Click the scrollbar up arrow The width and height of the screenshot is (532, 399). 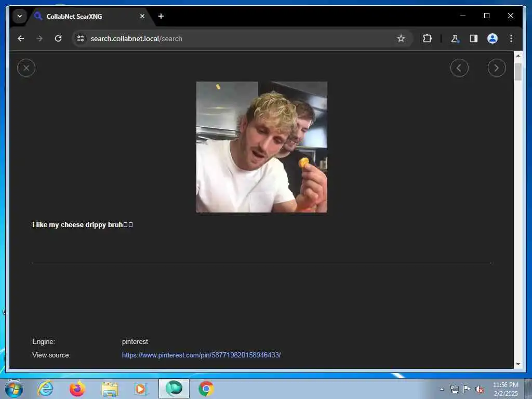click(518, 56)
